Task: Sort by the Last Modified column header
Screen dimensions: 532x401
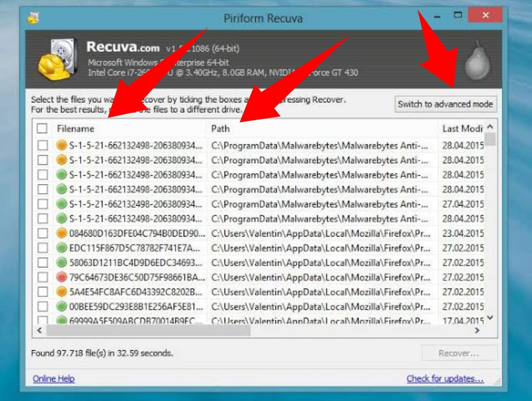Action: (x=463, y=129)
